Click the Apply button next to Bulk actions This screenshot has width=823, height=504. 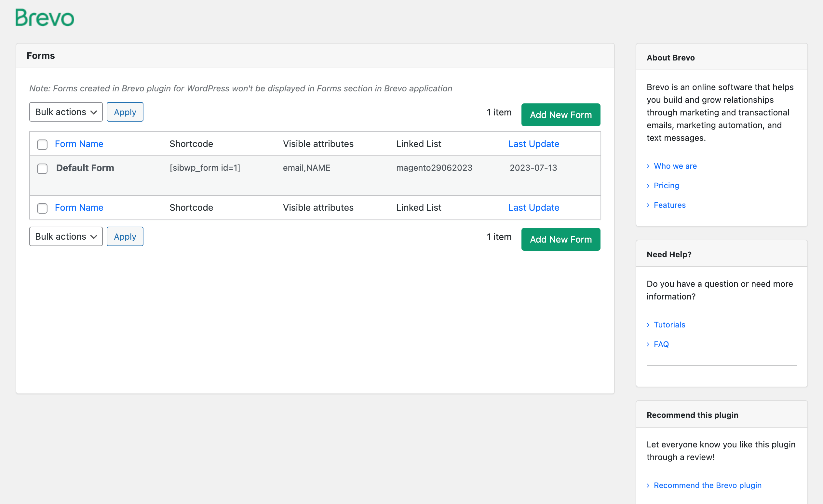125,112
